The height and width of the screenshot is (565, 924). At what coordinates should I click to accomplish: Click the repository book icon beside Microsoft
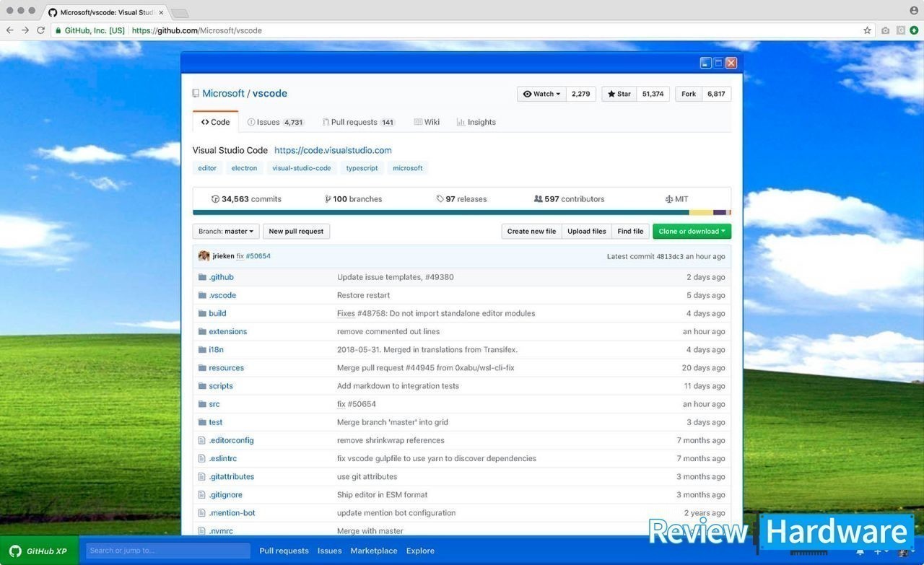tap(196, 94)
